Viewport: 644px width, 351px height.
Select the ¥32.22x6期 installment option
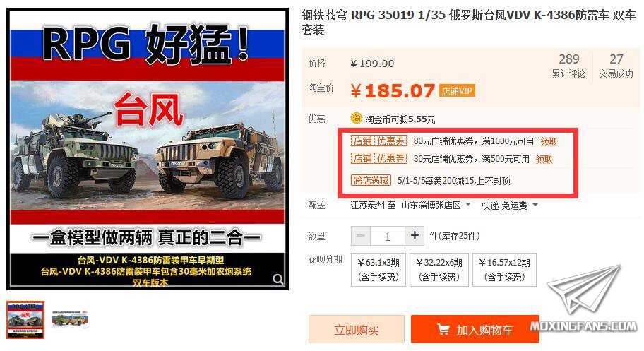(439, 270)
